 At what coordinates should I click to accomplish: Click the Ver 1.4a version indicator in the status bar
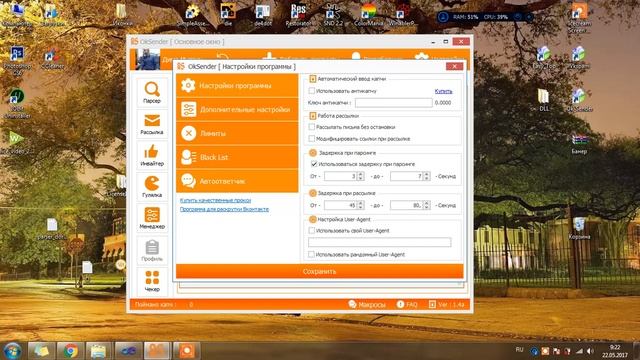point(447,304)
